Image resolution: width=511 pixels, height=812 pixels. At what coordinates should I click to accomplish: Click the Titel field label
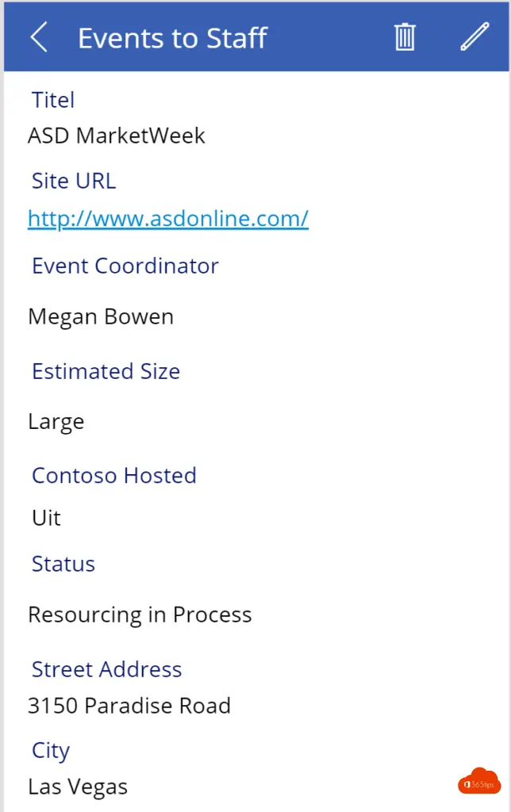click(53, 100)
